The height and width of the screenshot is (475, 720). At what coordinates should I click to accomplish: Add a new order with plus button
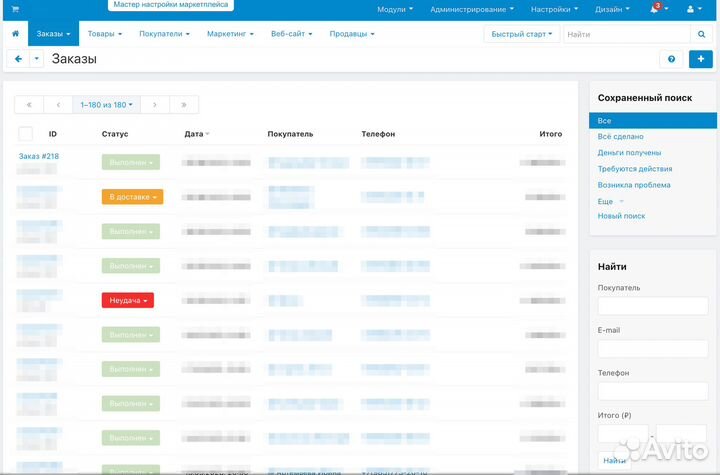(701, 59)
